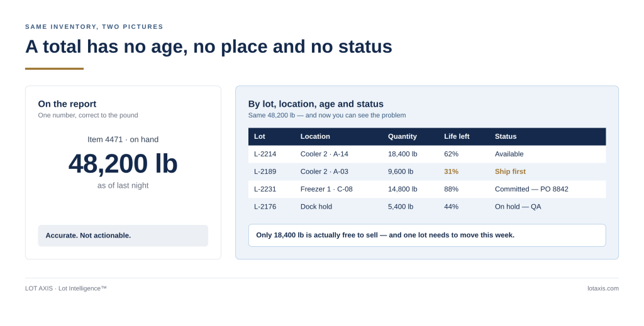Open the lotaxis.com link
Viewport: 644px width, 326px height.
coord(603,288)
